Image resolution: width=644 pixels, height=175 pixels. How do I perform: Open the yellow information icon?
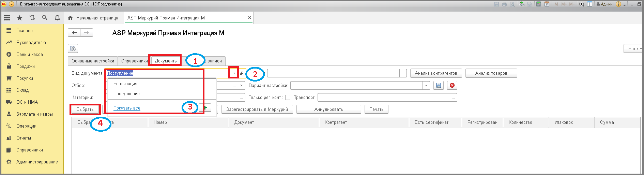click(x=618, y=4)
